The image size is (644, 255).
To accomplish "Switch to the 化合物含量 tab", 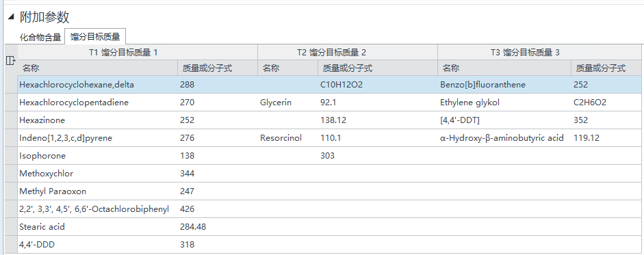I will 40,38.
